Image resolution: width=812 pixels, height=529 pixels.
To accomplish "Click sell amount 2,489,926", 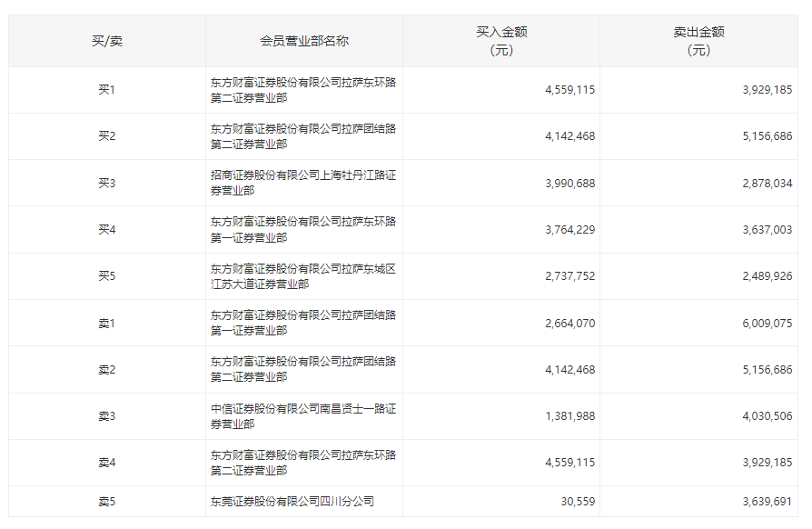I will (767, 276).
